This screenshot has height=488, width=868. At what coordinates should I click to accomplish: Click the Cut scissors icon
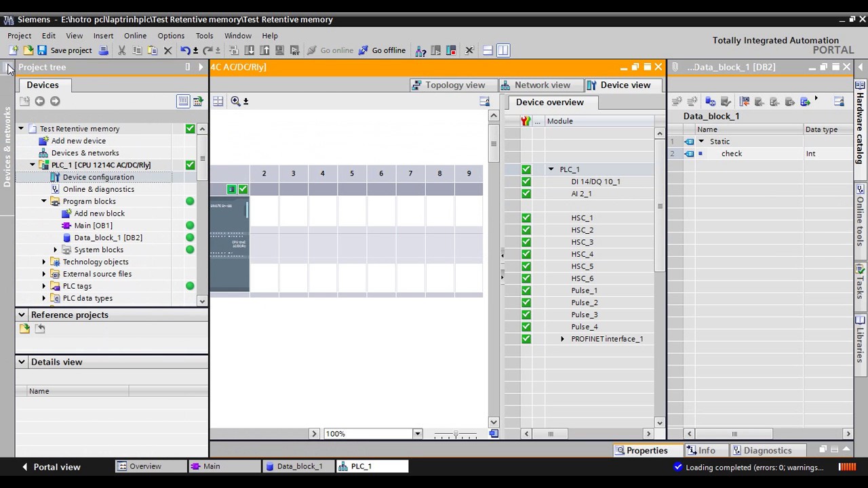(122, 50)
